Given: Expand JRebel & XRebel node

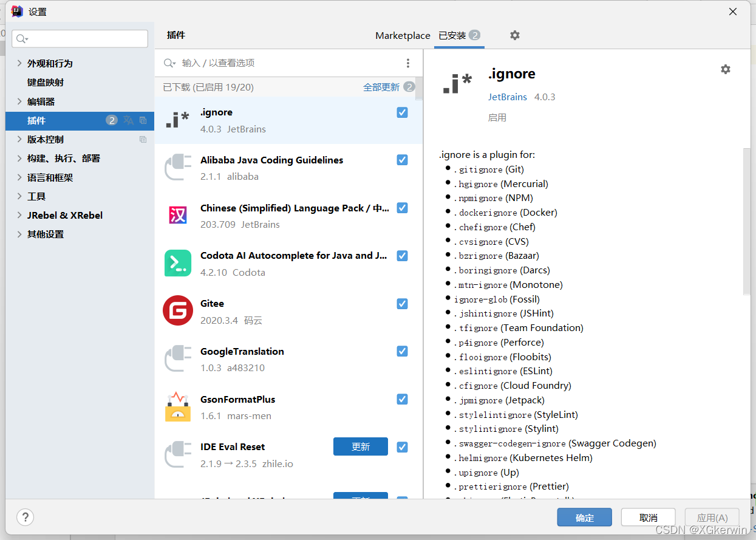Looking at the screenshot, I should (x=19, y=215).
